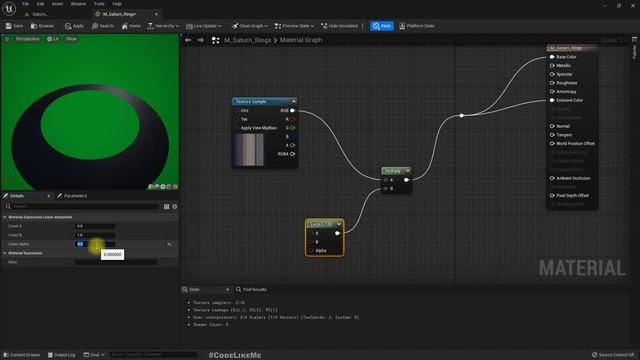Open viewport options hamburger menu
Image resolution: width=640 pixels, height=360 pixels.
pyautogui.click(x=7, y=39)
